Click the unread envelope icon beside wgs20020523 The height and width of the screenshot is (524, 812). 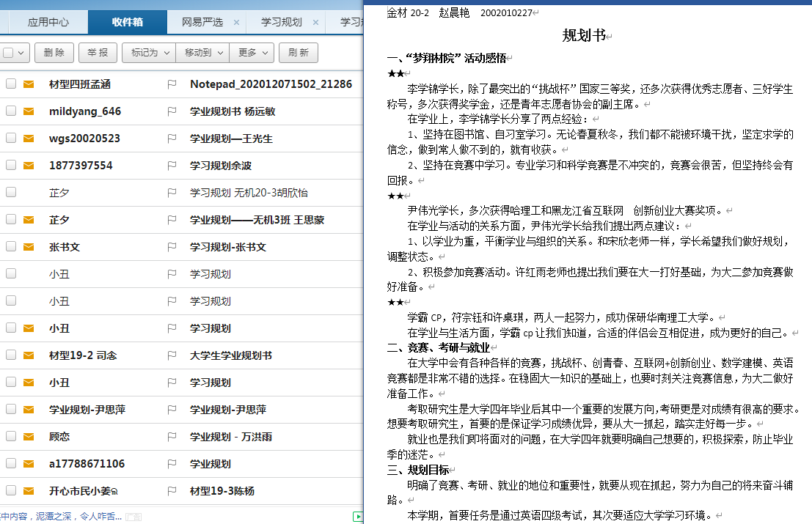click(29, 139)
